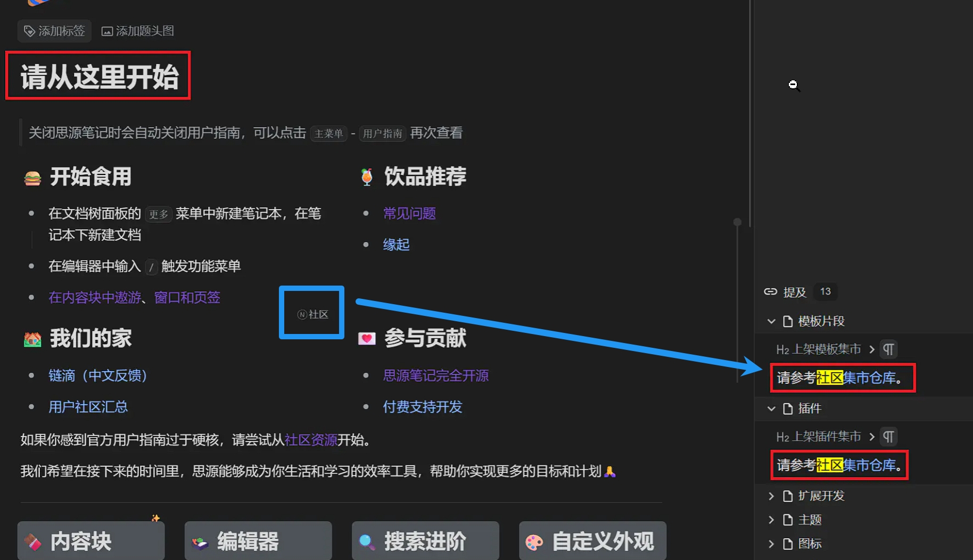The width and height of the screenshot is (973, 560).
Task: Click the document icon beside 插件
Action: (x=787, y=408)
